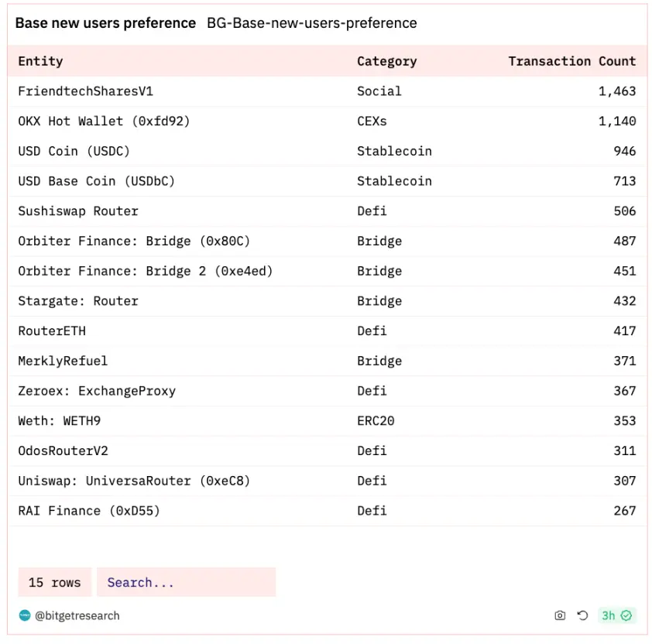Screen dimensions: 652x644
Task: Click the bitgetresearch avatar icon
Action: pos(25,615)
